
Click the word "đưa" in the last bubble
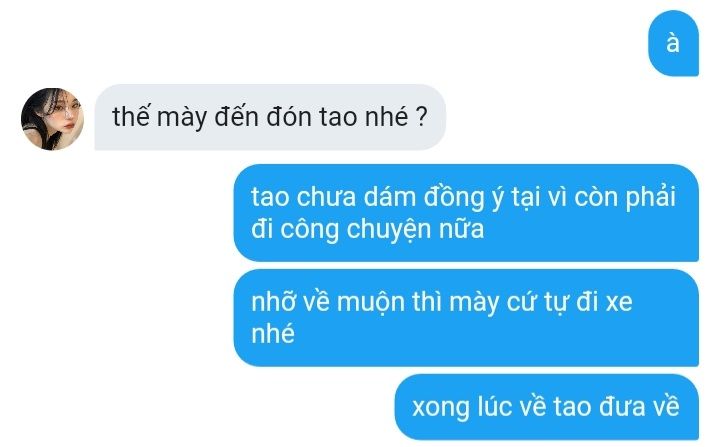(x=620, y=407)
